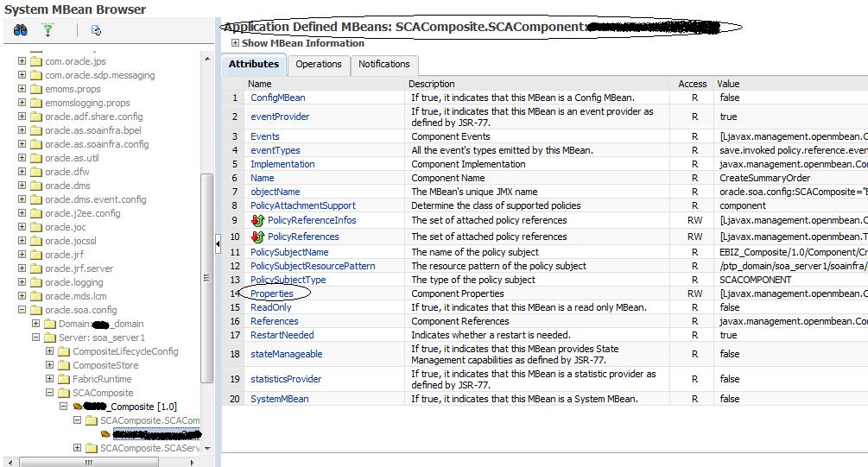This screenshot has width=868, height=467.
Task: Open the stateManageable attribute link
Action: pyautogui.click(x=286, y=354)
